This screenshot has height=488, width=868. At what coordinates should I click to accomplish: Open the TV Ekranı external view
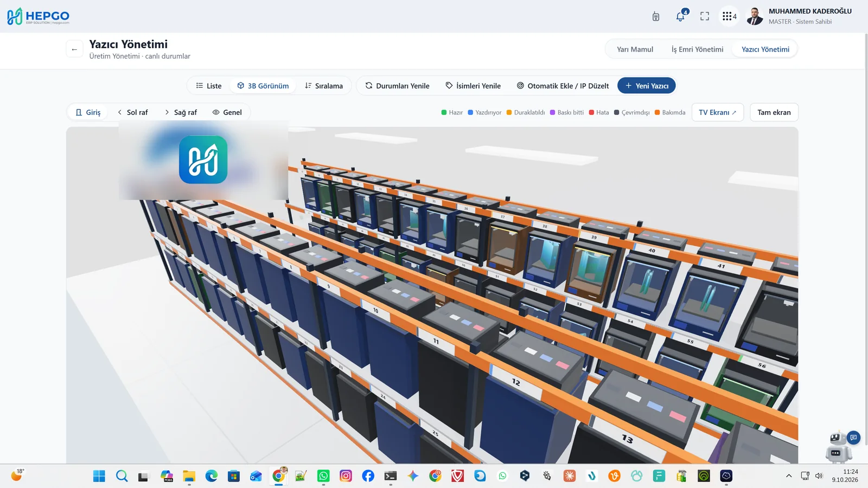point(717,112)
